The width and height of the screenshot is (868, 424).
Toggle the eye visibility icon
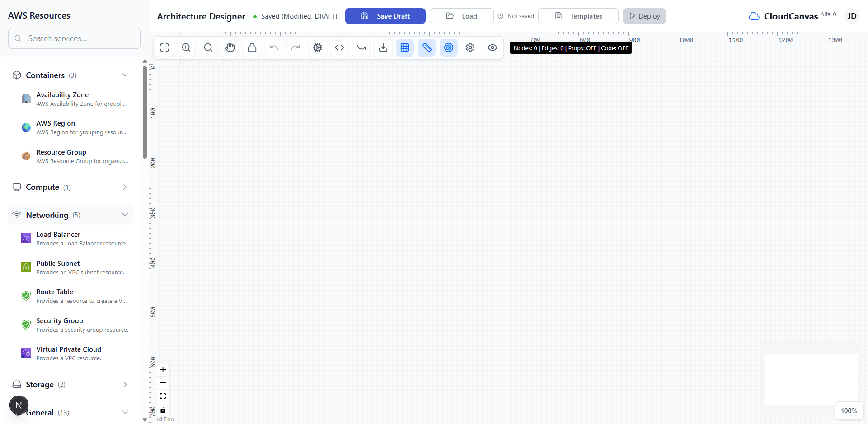pyautogui.click(x=493, y=48)
